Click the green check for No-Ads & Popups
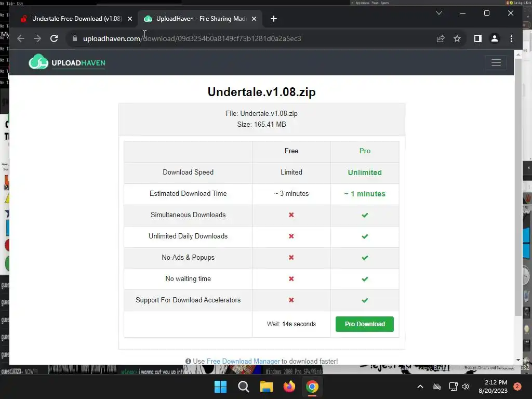Viewport: 532px width, 399px height. pyautogui.click(x=365, y=258)
